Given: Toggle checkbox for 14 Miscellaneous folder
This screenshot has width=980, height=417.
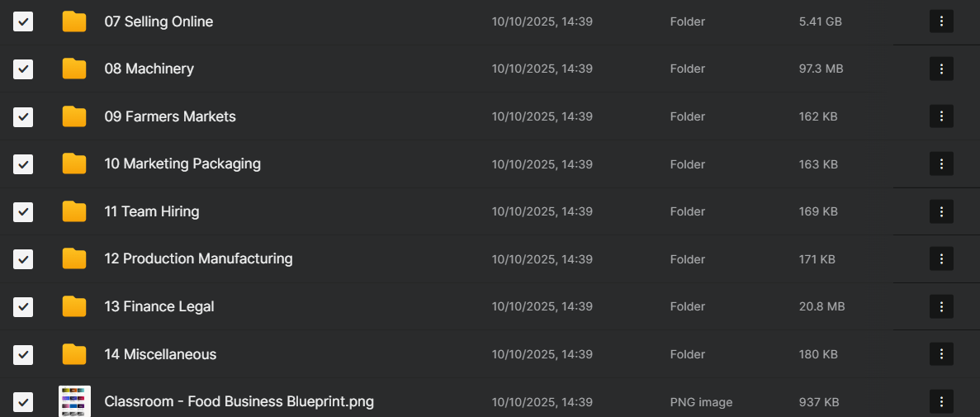Looking at the screenshot, I should (23, 354).
